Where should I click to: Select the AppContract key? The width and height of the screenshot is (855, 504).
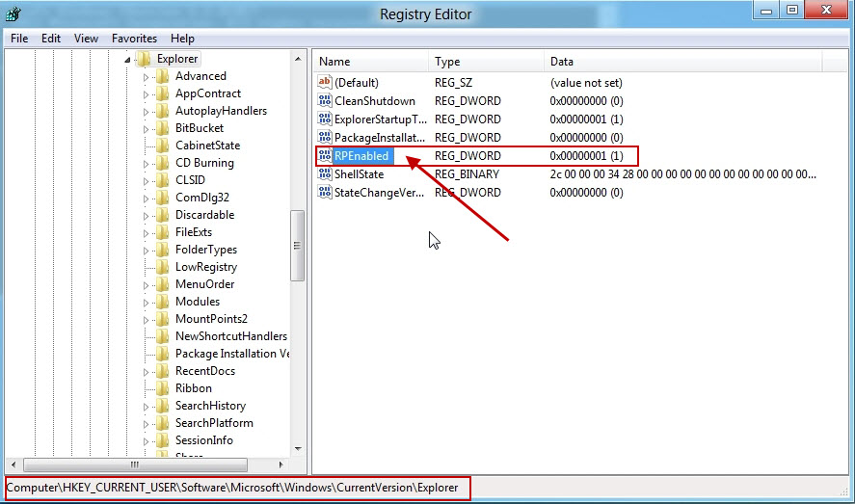(x=208, y=93)
